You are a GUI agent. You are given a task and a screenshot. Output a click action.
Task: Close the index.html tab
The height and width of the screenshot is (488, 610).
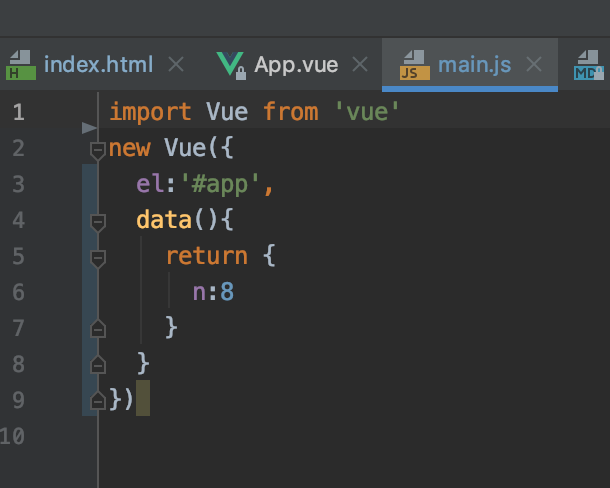[176, 64]
